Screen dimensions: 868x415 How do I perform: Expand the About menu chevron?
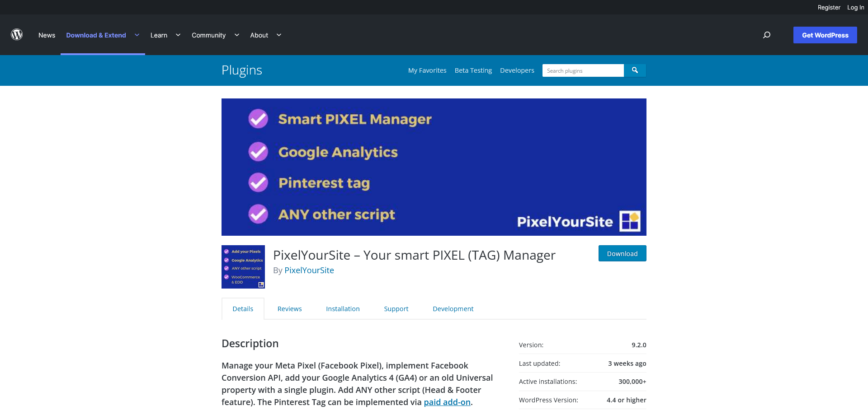[279, 35]
